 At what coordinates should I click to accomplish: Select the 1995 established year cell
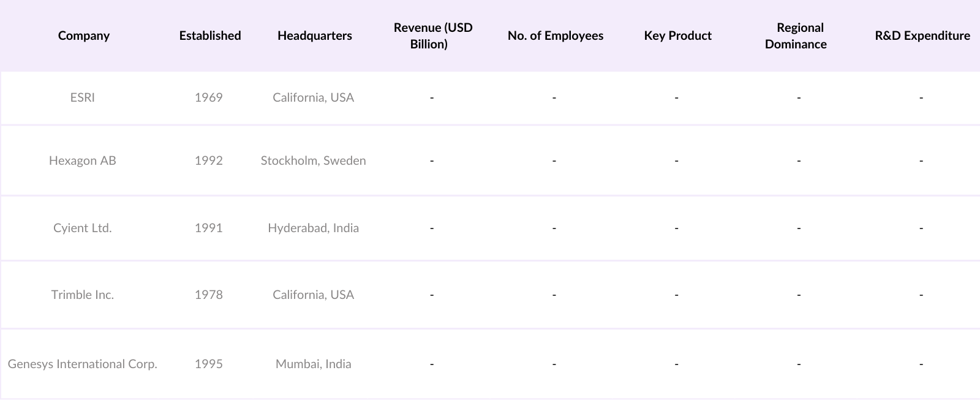[208, 364]
